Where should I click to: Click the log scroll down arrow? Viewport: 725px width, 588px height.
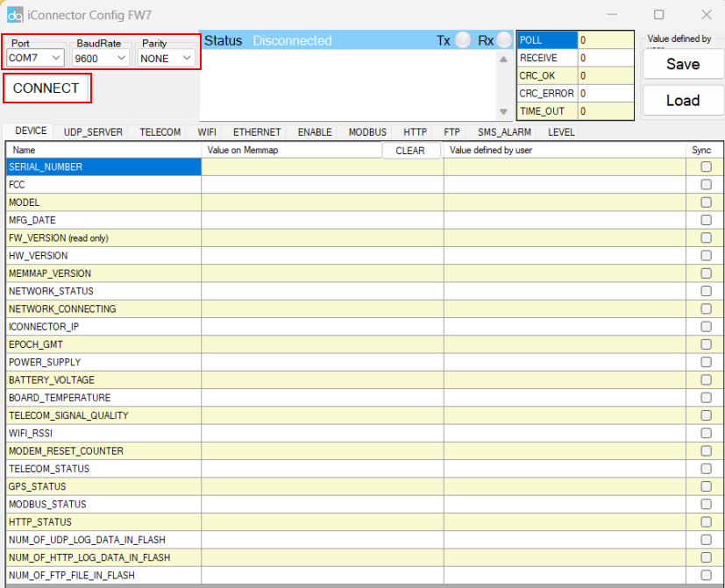point(503,111)
